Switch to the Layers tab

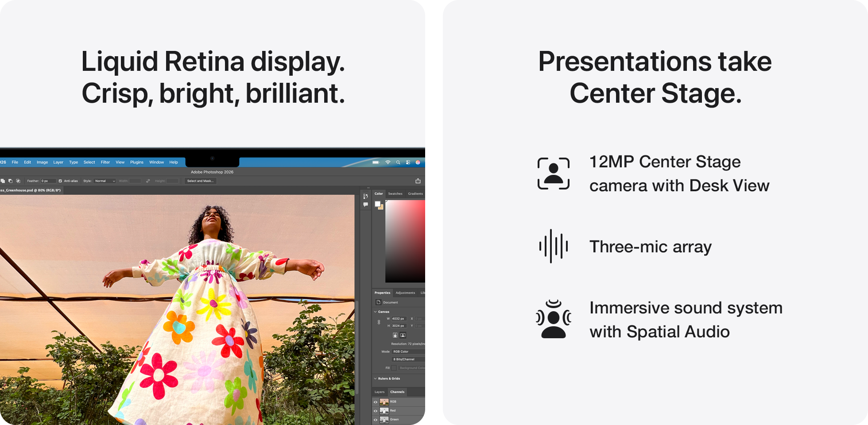click(379, 392)
